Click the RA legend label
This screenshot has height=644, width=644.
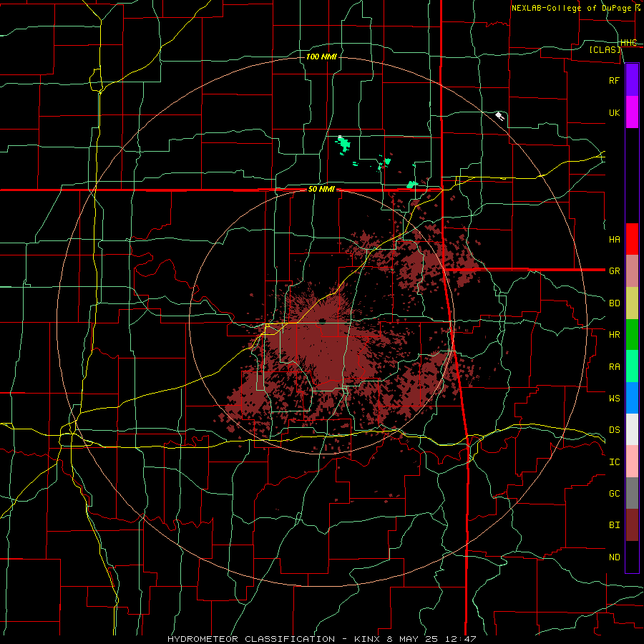[615, 367]
